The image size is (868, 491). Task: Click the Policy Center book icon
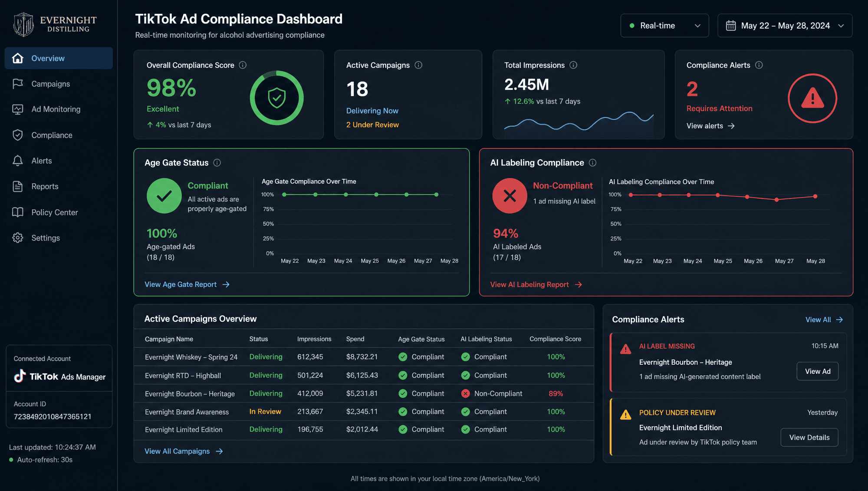pos(18,212)
